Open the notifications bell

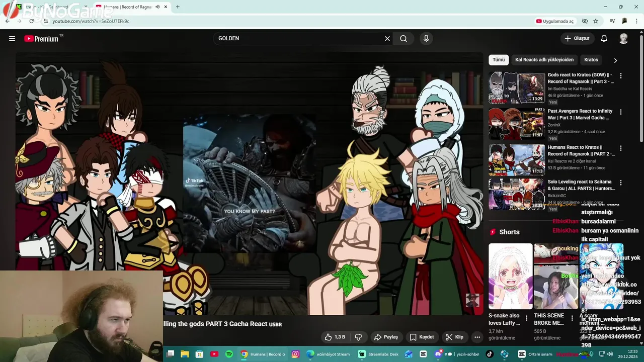604,39
